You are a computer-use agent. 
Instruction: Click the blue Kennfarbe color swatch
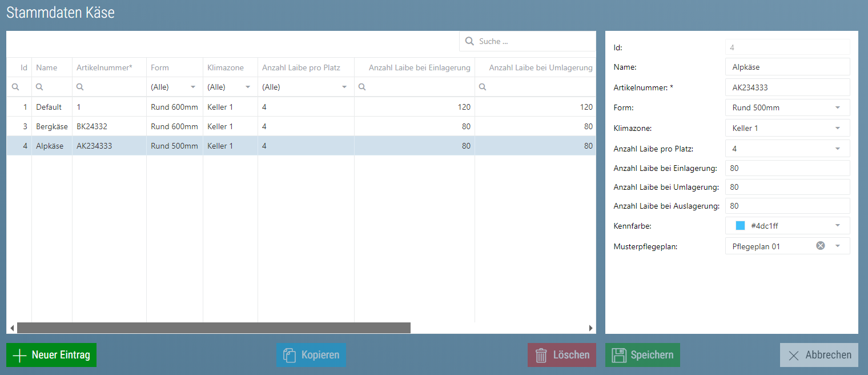(x=741, y=225)
